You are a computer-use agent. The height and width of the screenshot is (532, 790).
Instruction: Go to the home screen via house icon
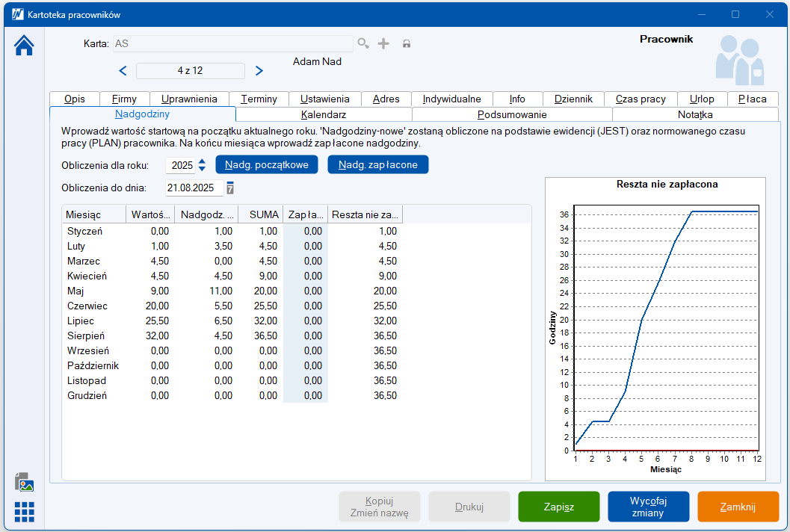point(24,46)
